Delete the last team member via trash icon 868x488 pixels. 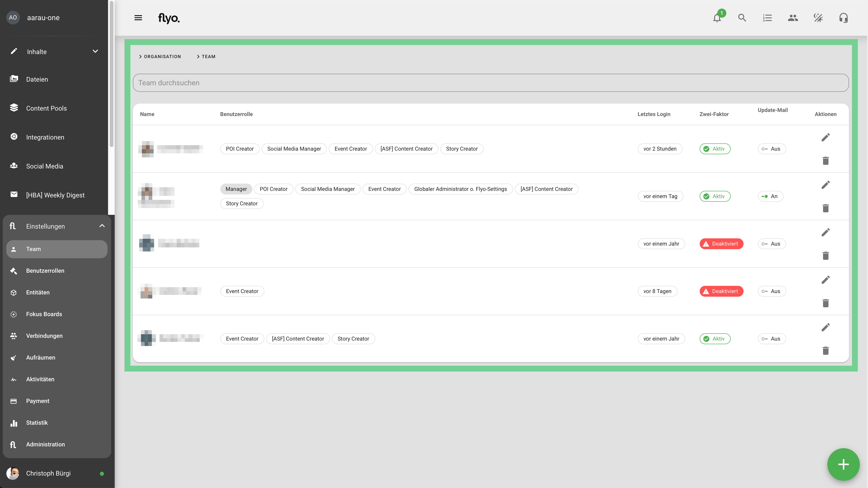click(x=826, y=351)
